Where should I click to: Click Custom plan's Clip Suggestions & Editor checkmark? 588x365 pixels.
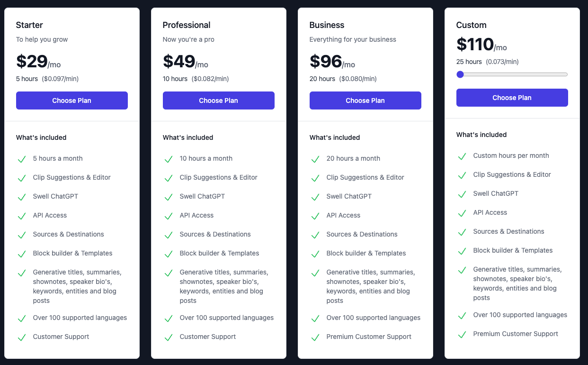click(x=462, y=175)
